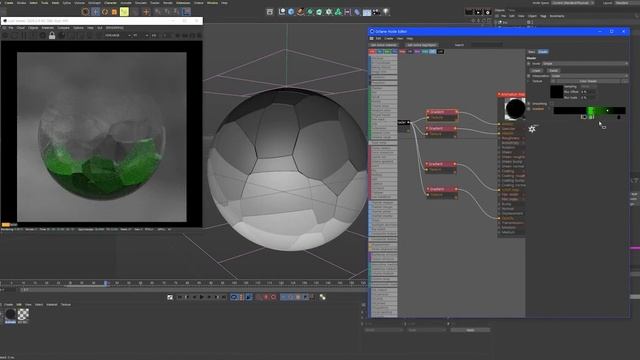Click the green area of gradient bar
The image size is (640, 360).
(590, 110)
